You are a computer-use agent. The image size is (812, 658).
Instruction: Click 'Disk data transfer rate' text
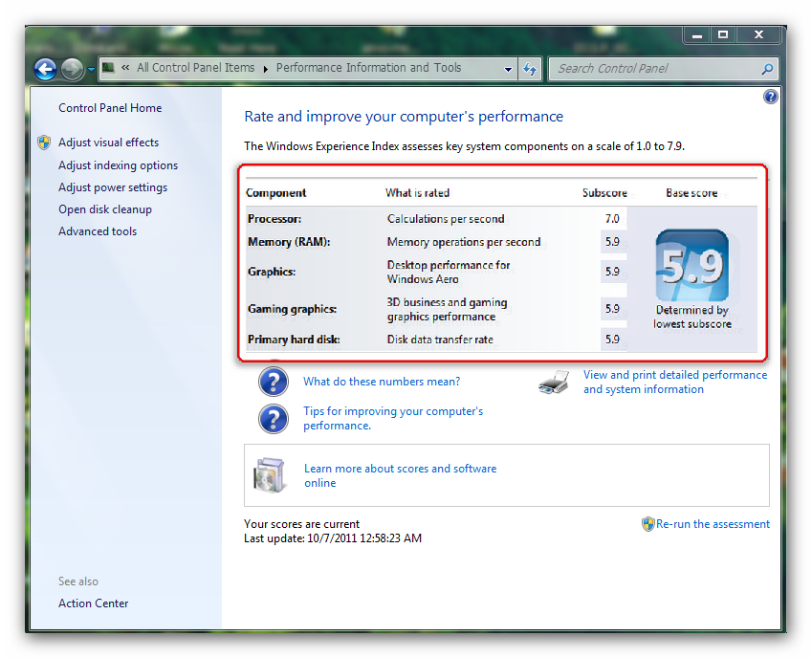point(440,340)
